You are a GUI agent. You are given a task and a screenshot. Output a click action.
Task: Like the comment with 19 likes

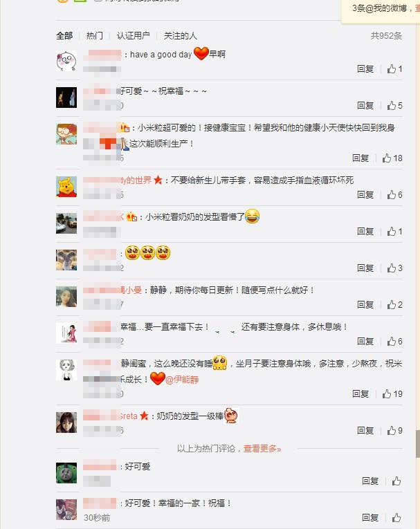(392, 393)
